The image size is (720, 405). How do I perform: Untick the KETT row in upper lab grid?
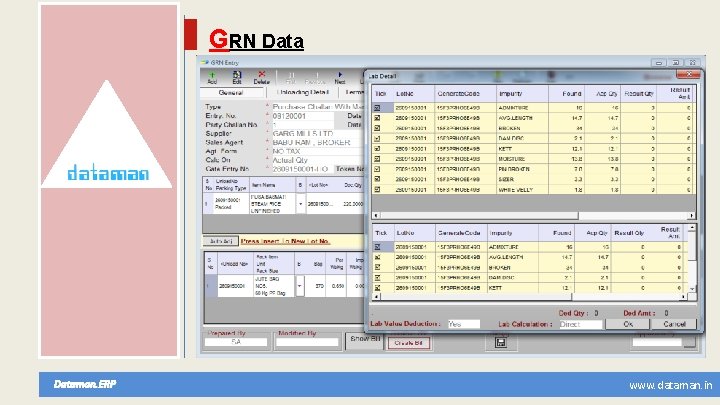377,149
